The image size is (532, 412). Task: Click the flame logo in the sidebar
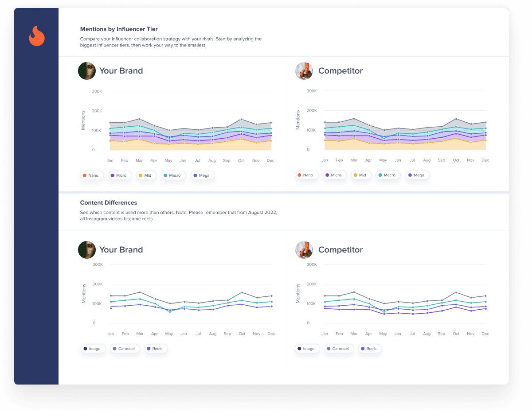pyautogui.click(x=37, y=36)
